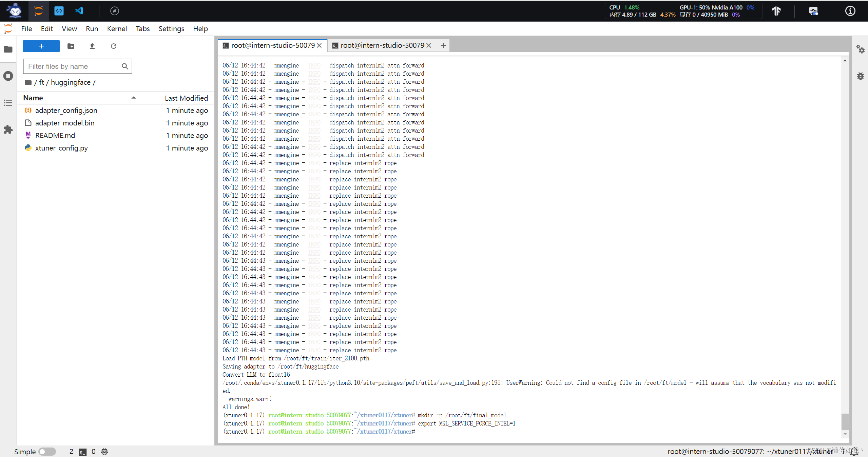Click the terminal scrollbar thumb

point(845,421)
